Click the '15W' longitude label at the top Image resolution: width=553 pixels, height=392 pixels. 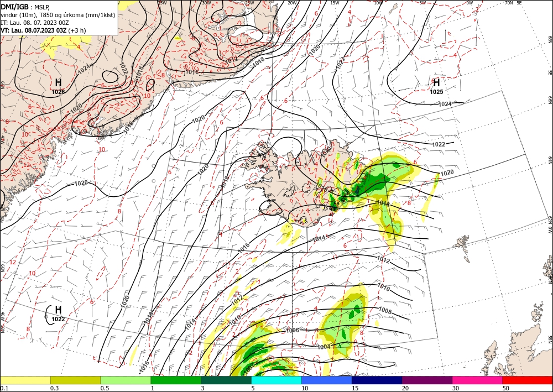335,3
